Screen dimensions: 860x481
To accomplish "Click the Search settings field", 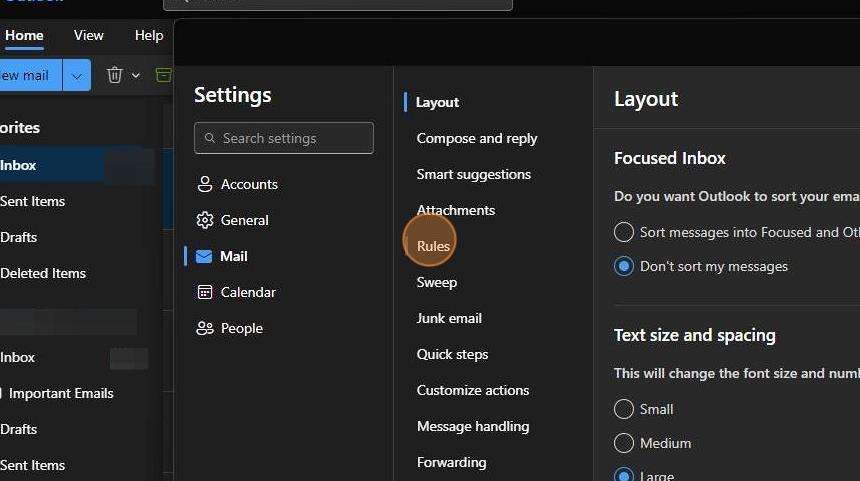I will click(x=284, y=138).
